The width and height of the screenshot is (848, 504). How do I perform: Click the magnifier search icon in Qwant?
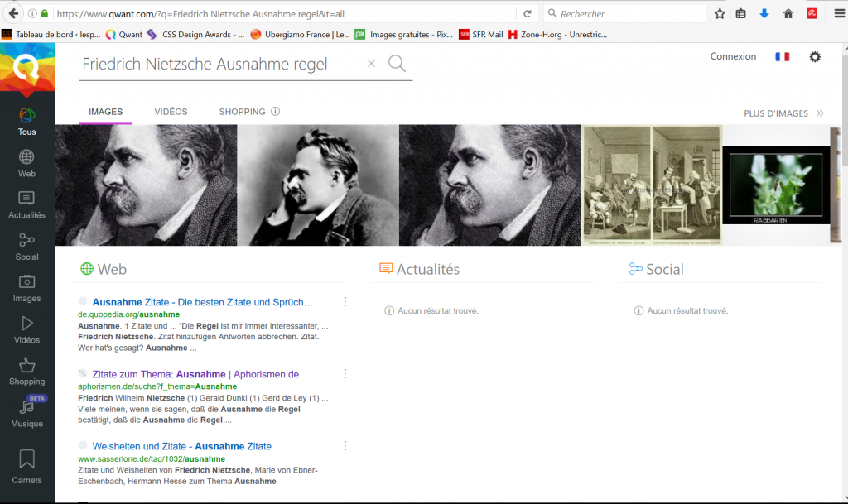coord(397,63)
